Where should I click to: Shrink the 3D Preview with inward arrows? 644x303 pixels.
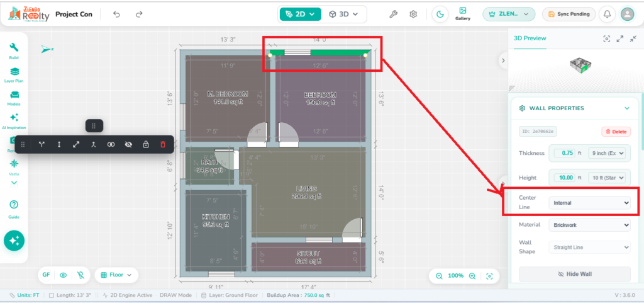click(633, 38)
